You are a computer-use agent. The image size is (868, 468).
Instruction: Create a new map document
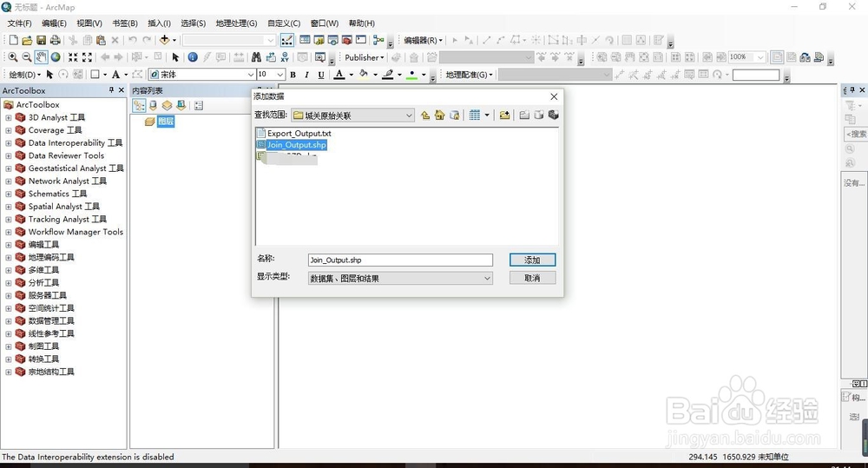[x=13, y=40]
